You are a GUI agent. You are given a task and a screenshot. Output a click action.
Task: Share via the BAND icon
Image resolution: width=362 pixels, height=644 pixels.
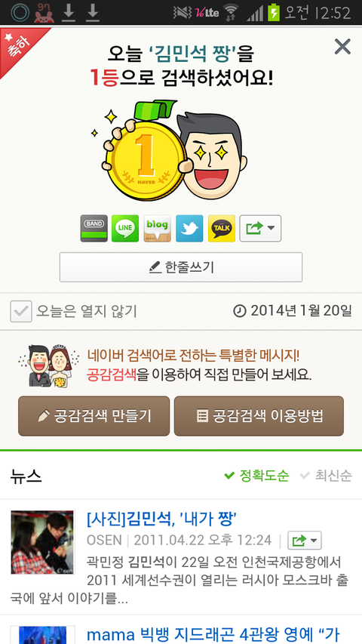tap(94, 228)
